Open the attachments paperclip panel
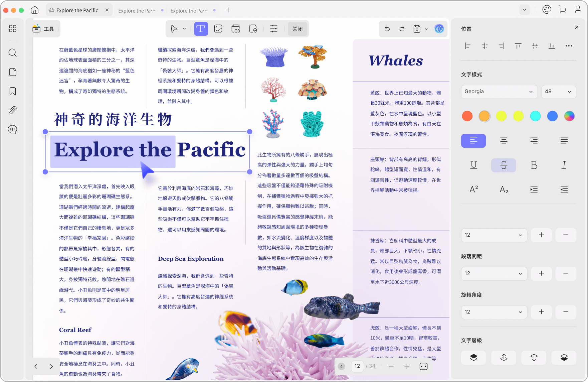 (13, 110)
